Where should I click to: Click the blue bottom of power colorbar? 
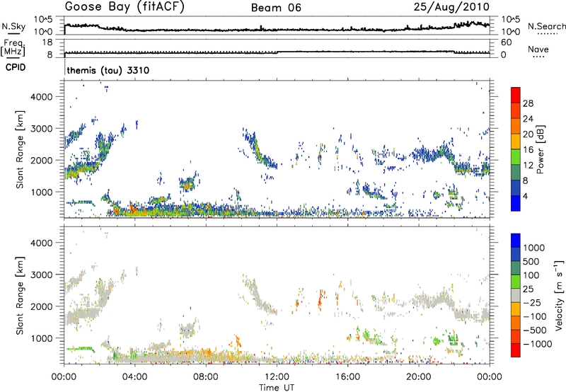tap(516, 204)
